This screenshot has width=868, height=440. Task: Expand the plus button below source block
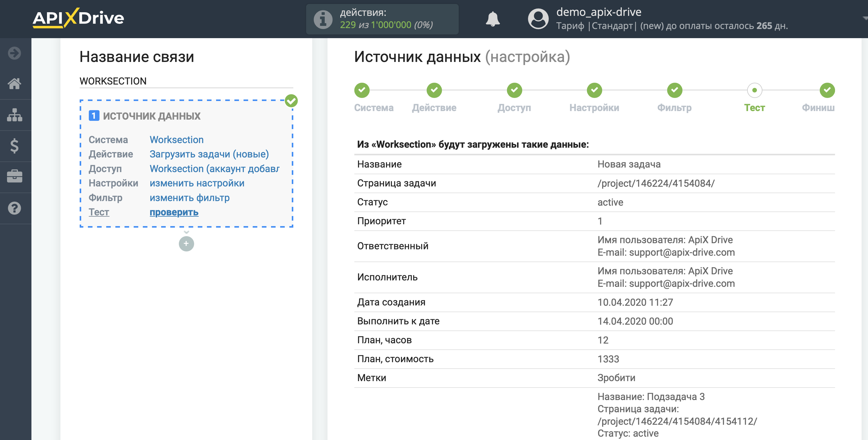186,243
